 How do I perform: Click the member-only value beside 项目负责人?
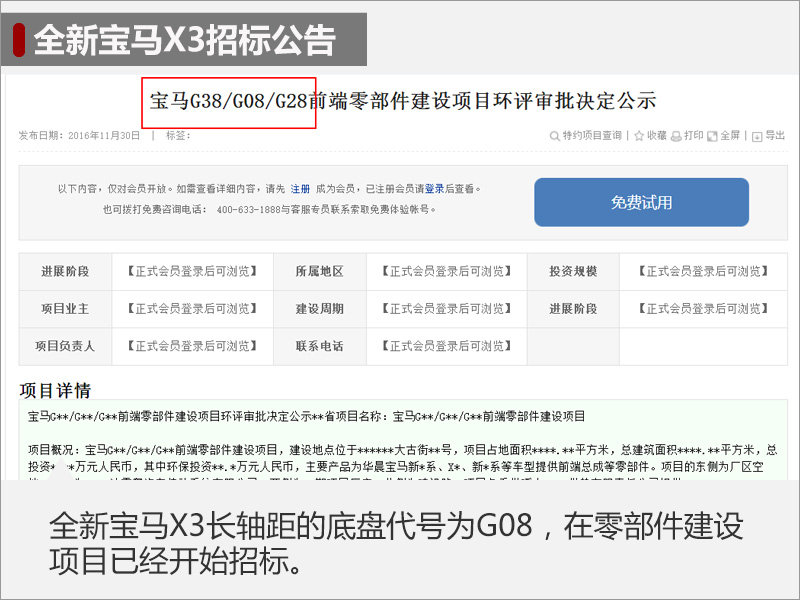(x=192, y=346)
